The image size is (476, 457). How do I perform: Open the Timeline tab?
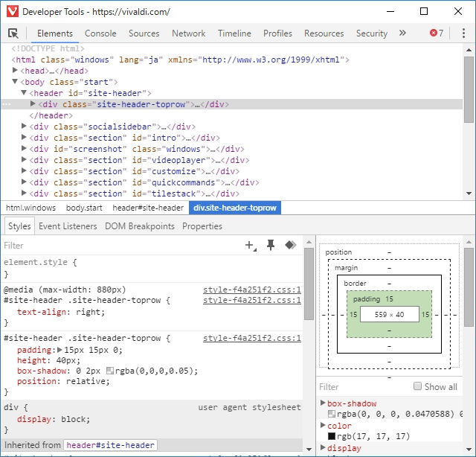click(234, 33)
